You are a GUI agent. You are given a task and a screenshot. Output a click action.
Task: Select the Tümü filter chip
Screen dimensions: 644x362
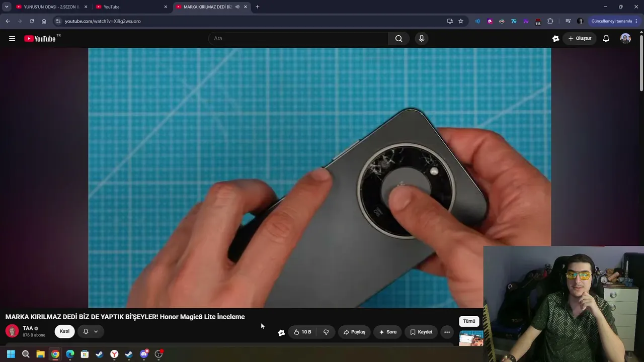[x=469, y=321]
